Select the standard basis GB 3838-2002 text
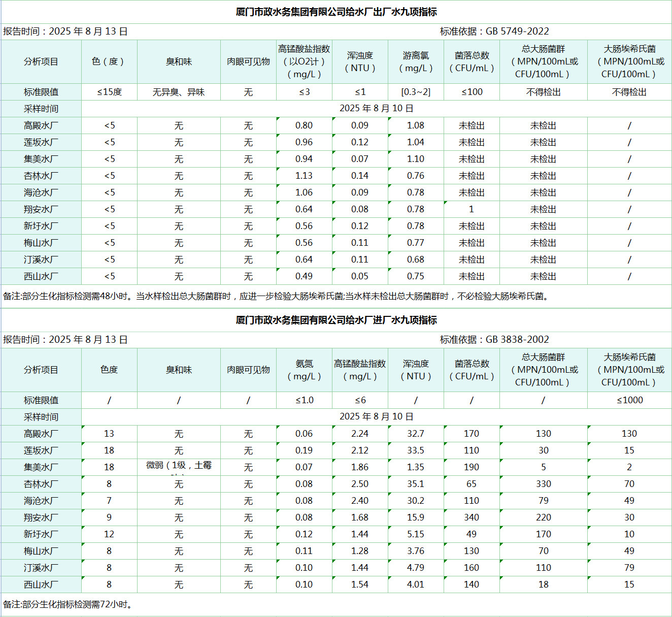This screenshot has height=617, width=672. (517, 340)
